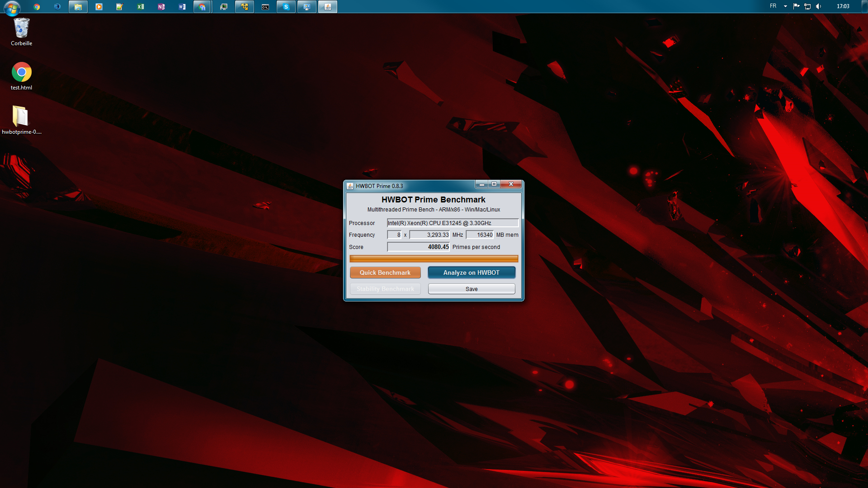Click the FR language indicator

coord(773,6)
